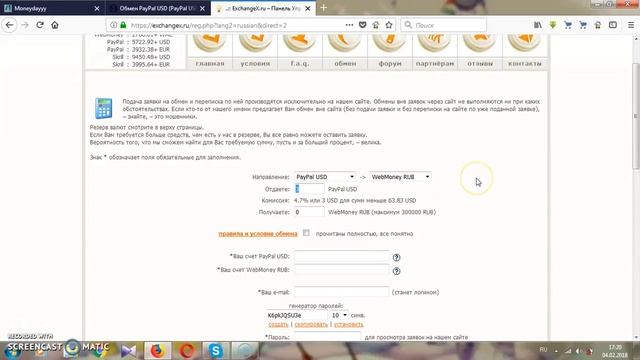Open password length dropdown showing 10
640x360 pixels.
[x=339, y=316]
